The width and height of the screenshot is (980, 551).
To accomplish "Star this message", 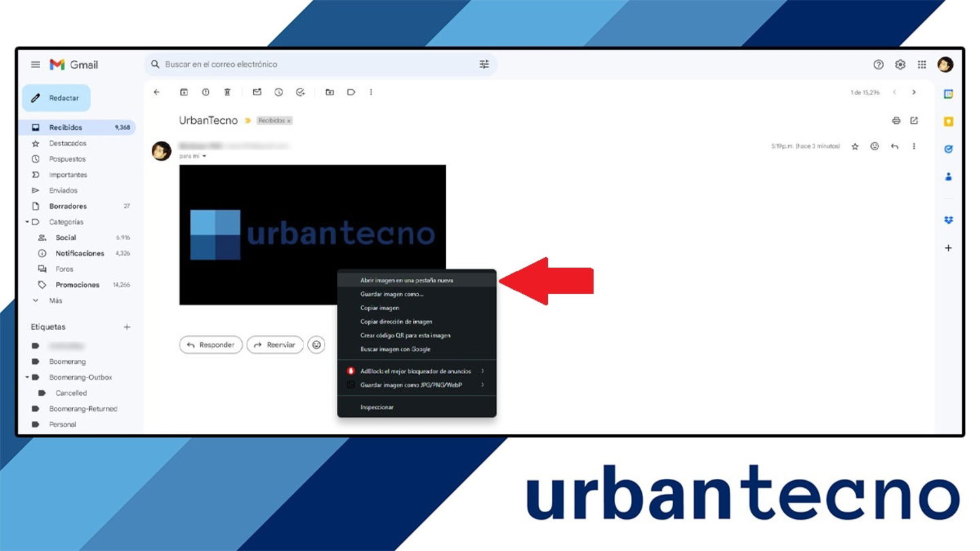I will (x=855, y=146).
